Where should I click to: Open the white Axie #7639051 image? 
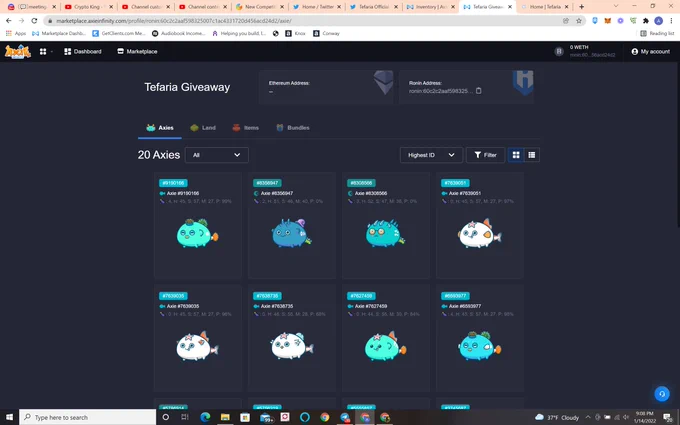pos(479,234)
